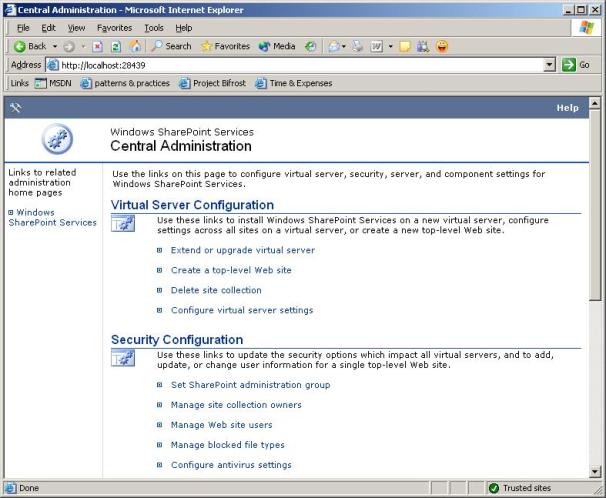The height and width of the screenshot is (498, 606).
Task: Click the Links toolbar label
Action: pos(19,83)
